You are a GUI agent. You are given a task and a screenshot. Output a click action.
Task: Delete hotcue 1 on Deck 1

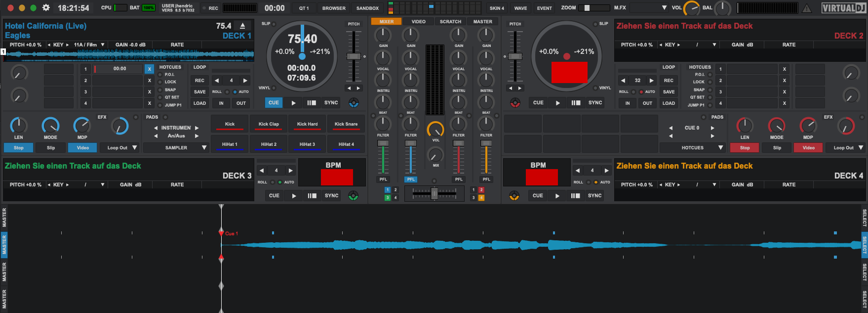point(150,69)
